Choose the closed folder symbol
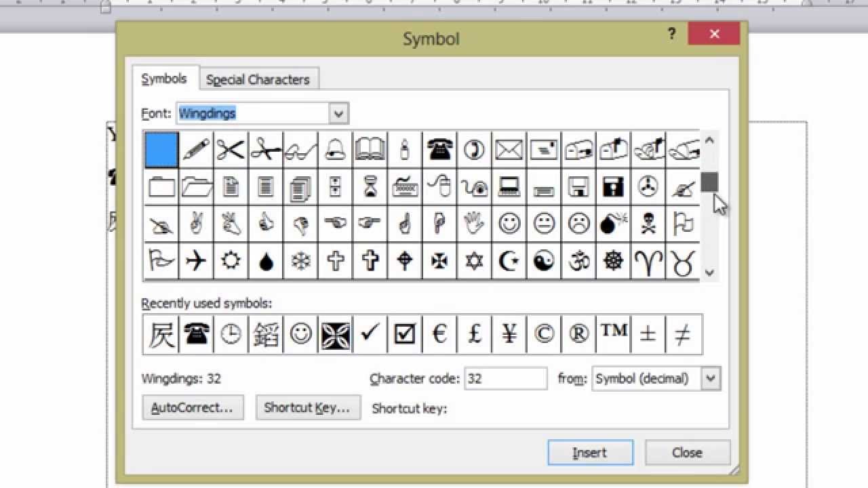868x488 pixels. coord(161,186)
